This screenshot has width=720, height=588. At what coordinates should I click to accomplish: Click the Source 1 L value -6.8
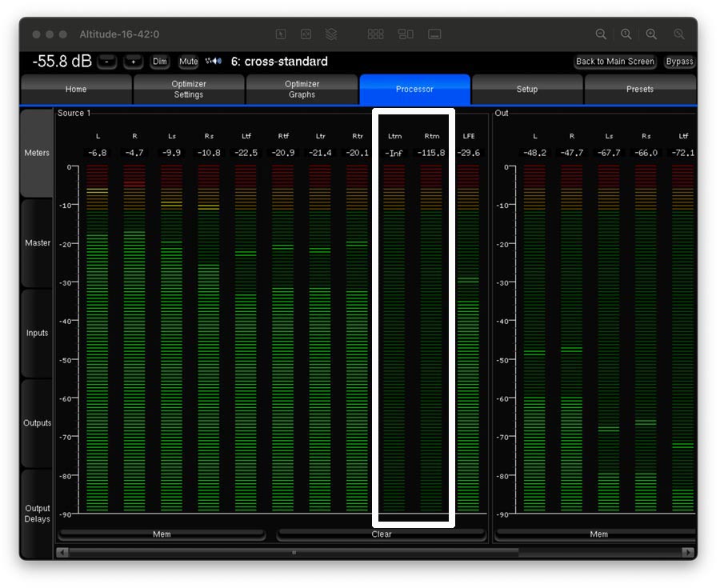tap(98, 153)
